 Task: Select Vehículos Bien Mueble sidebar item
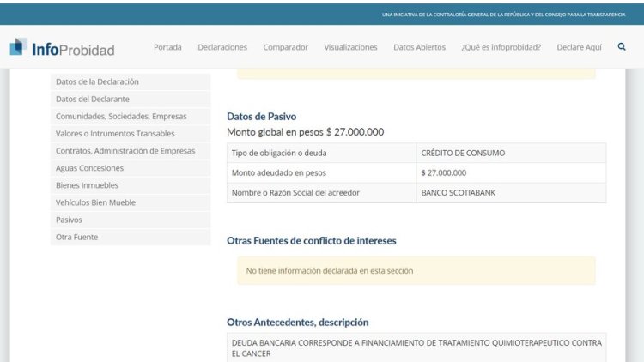131,202
